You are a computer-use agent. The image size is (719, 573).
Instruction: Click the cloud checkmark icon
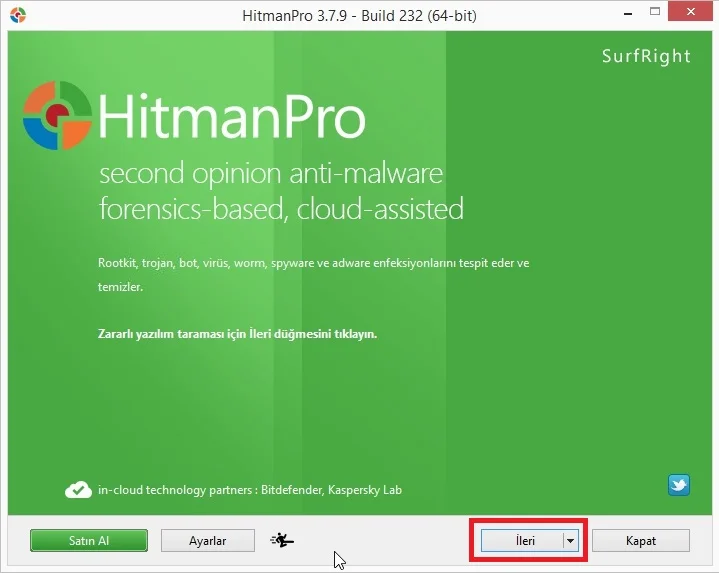tap(78, 490)
